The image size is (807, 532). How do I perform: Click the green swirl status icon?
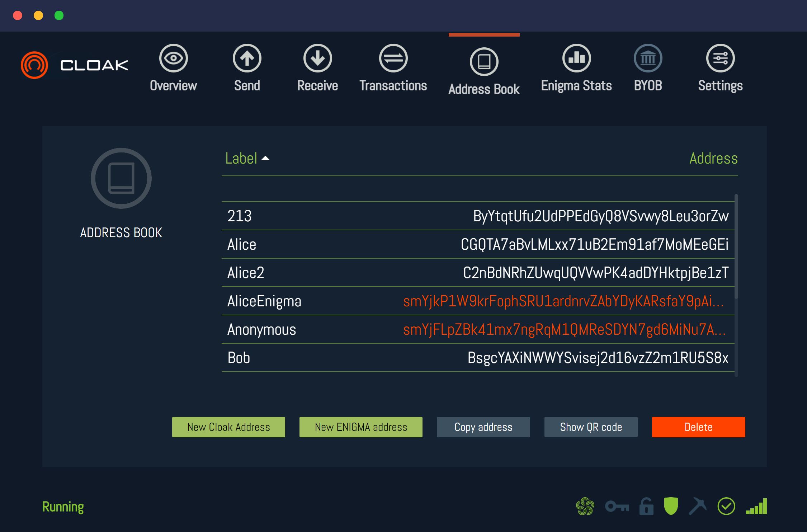tap(585, 506)
